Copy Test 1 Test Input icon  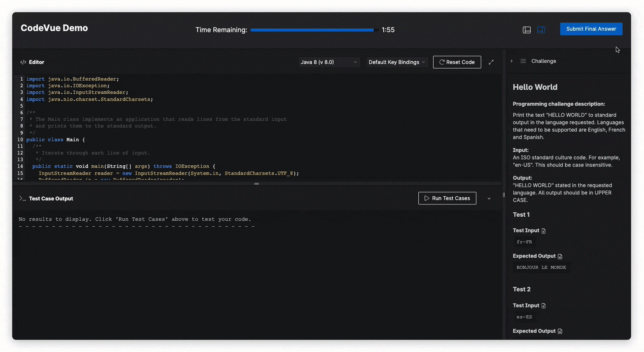pos(544,231)
